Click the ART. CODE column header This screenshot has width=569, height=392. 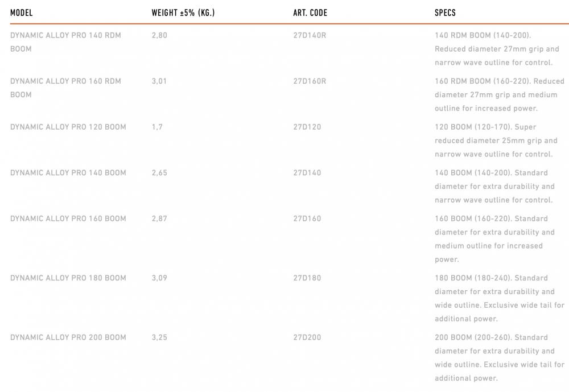pyautogui.click(x=310, y=13)
